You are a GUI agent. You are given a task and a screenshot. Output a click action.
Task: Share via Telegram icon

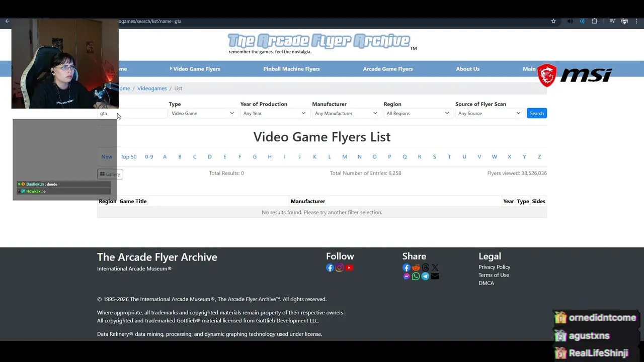(x=426, y=276)
